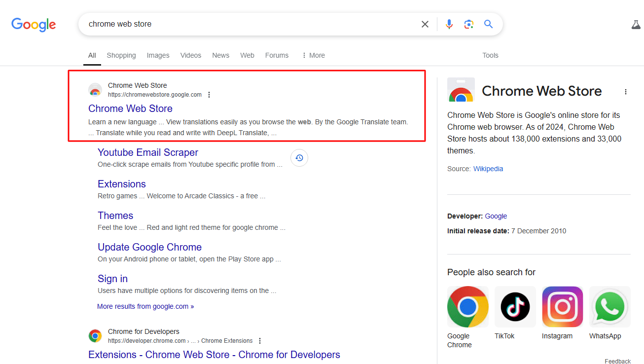Open the Chrome for Developers site favicon
The height and width of the screenshot is (364, 644).
[x=95, y=335]
